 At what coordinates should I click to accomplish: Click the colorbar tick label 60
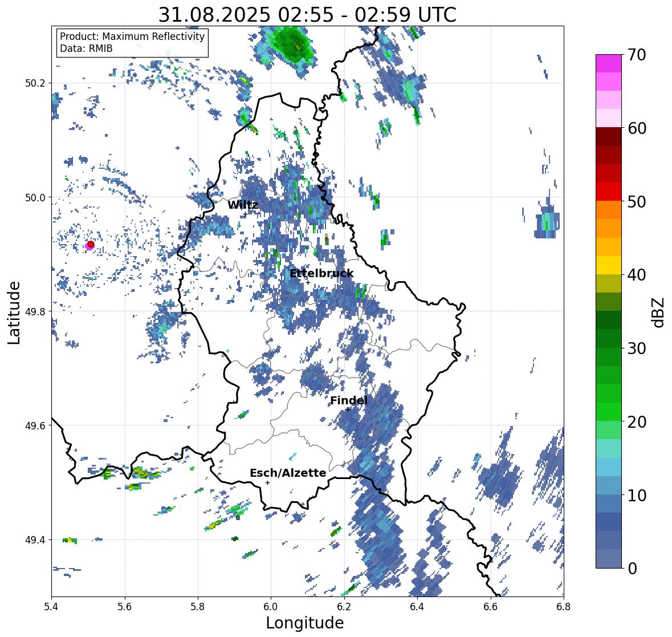click(x=637, y=128)
